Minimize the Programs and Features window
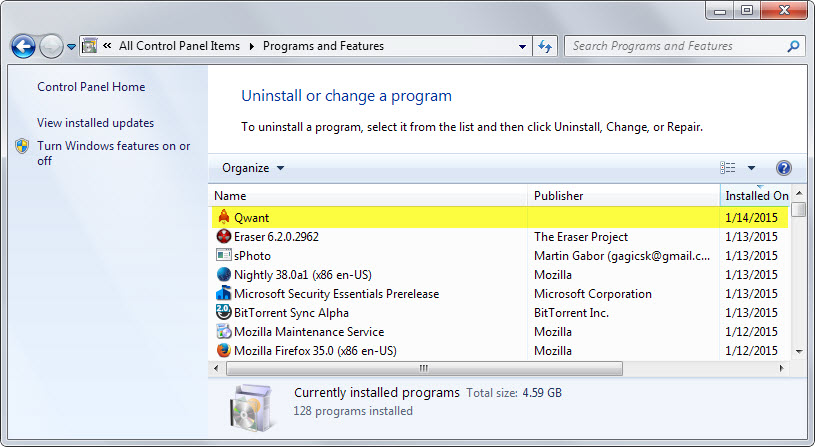The width and height of the screenshot is (815, 447). (720, 11)
